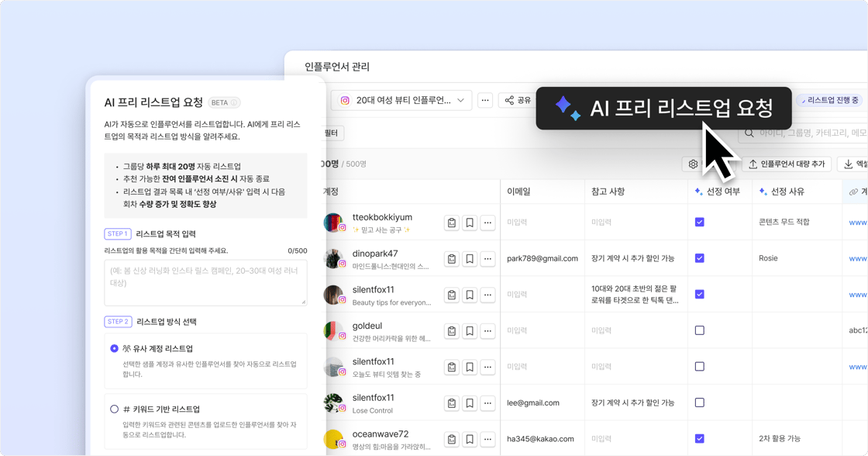Click the BETA info icon
This screenshot has height=456, width=868.
pos(234,102)
